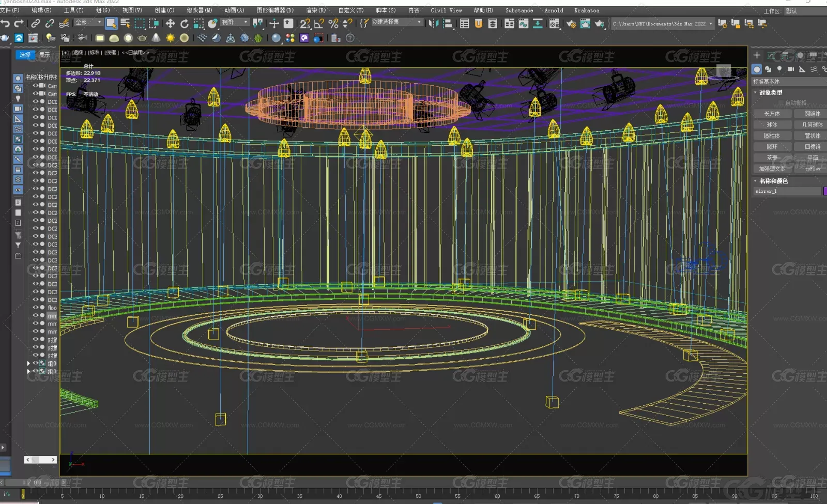Toggle visibility eye of first Cam row

click(36, 86)
